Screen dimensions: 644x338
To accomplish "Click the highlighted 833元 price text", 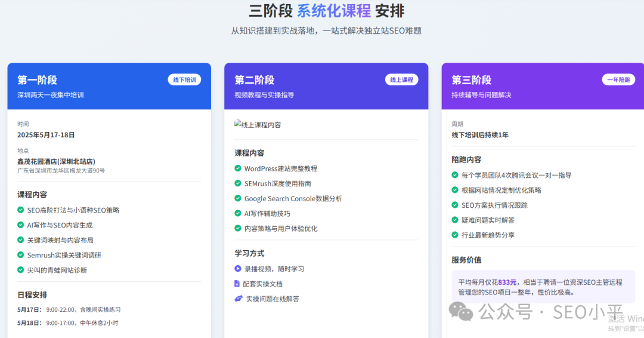I will (x=507, y=282).
